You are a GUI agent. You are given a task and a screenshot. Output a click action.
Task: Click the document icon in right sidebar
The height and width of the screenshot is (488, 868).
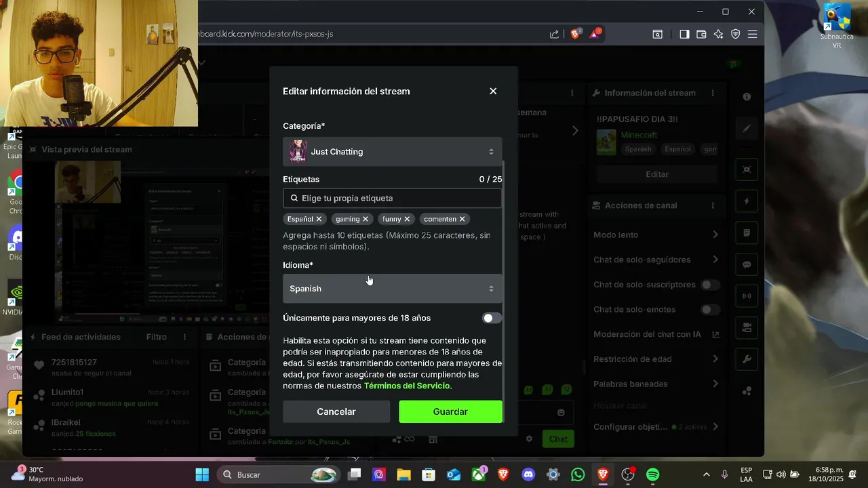coord(747,233)
